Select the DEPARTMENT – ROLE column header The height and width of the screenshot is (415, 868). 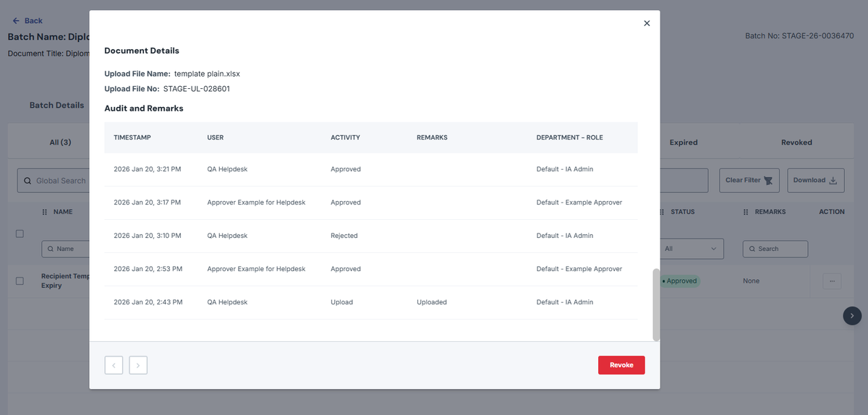(x=569, y=137)
